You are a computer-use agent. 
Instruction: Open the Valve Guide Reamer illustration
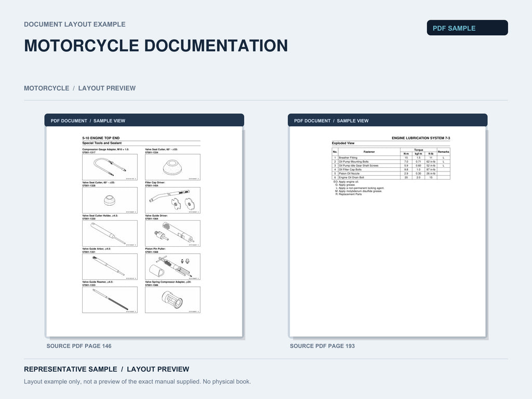(x=110, y=300)
